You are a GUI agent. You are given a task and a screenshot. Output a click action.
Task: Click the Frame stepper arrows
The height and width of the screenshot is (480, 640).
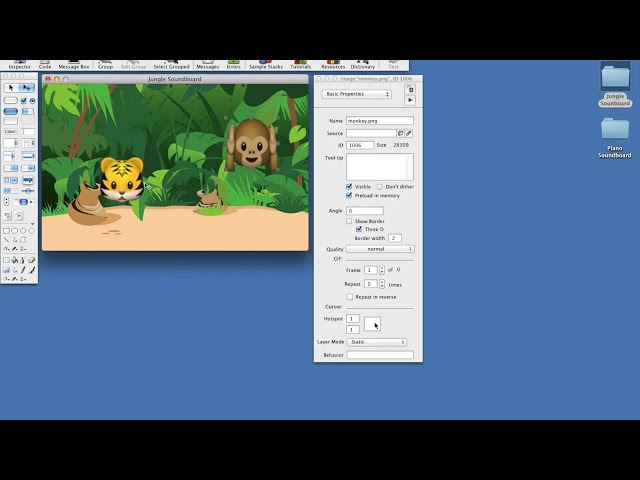click(x=382, y=270)
